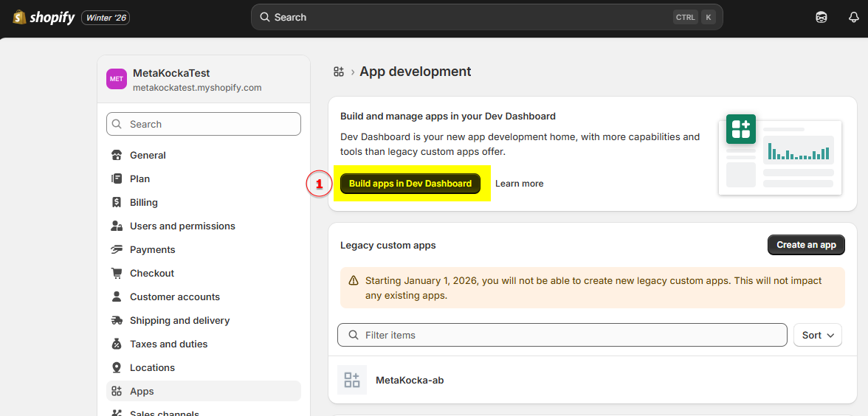Click the Locations pin icon

tap(117, 368)
